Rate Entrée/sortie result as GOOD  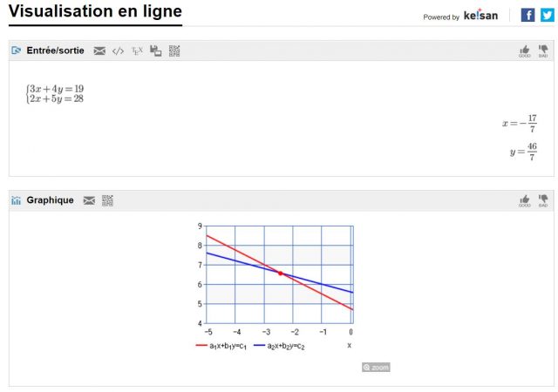[525, 51]
